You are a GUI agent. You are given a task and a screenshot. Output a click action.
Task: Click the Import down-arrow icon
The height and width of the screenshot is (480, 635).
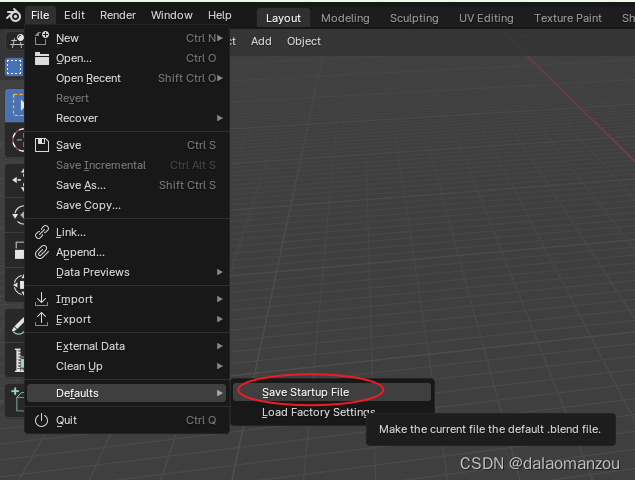[41, 299]
